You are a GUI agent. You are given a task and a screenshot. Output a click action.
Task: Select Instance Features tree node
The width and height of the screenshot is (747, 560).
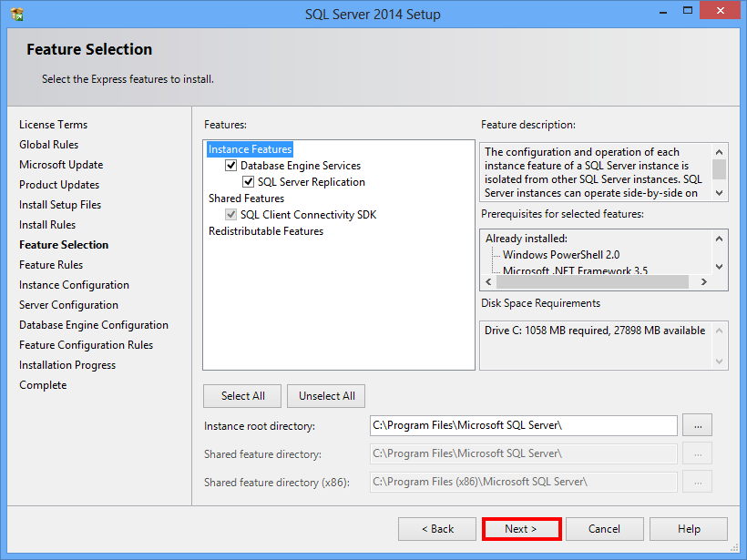(x=251, y=149)
